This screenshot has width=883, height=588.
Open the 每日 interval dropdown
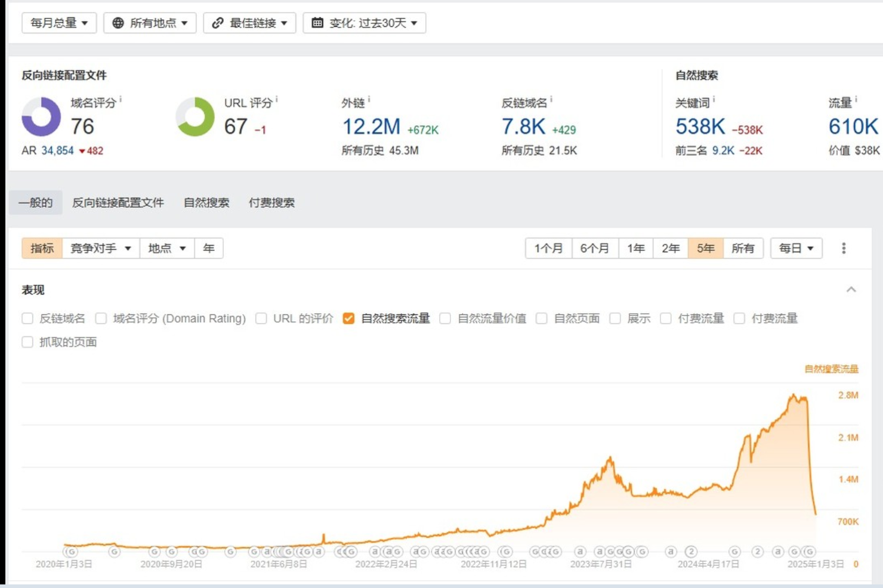796,248
